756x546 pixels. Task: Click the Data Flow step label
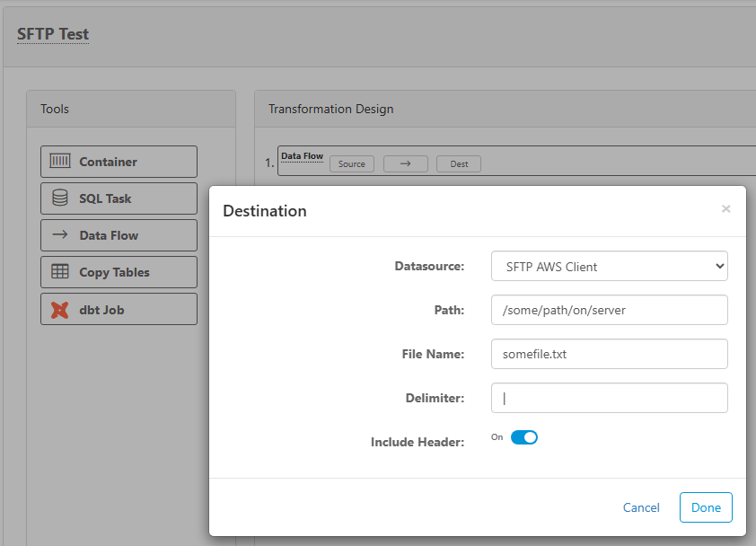tap(302, 156)
